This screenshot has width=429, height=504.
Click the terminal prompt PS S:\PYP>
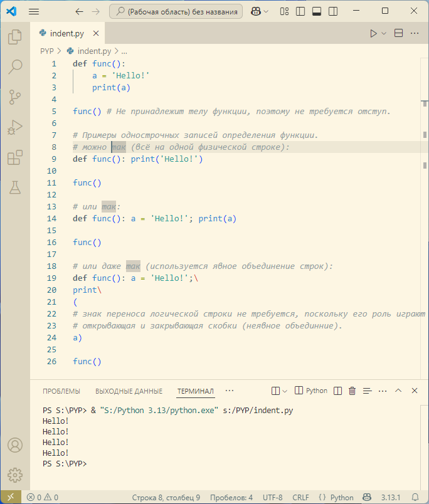(x=65, y=463)
